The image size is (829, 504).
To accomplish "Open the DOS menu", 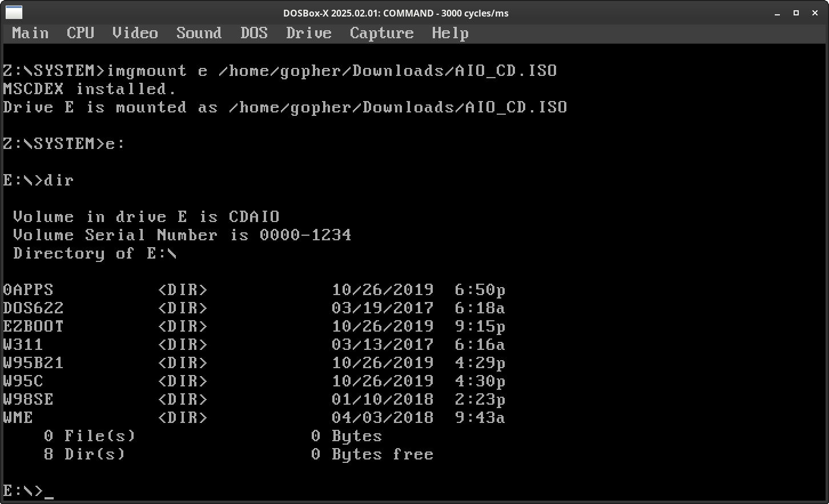I will pos(254,33).
